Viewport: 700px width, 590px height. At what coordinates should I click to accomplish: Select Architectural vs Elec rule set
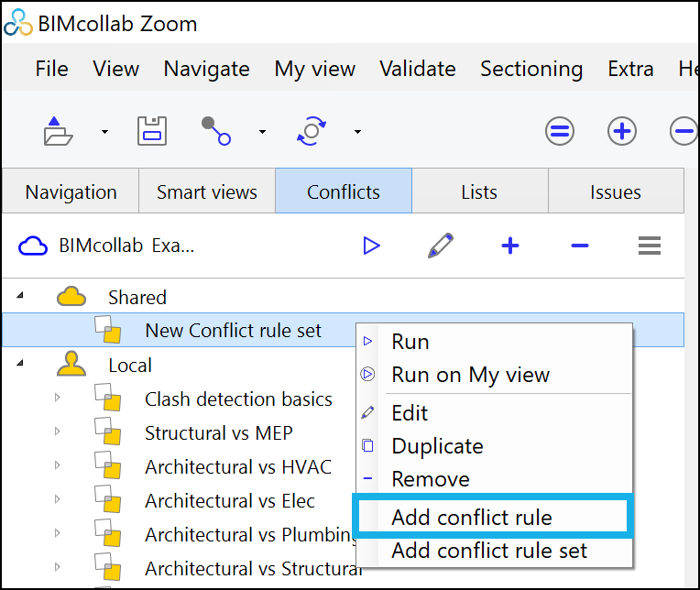click(230, 501)
